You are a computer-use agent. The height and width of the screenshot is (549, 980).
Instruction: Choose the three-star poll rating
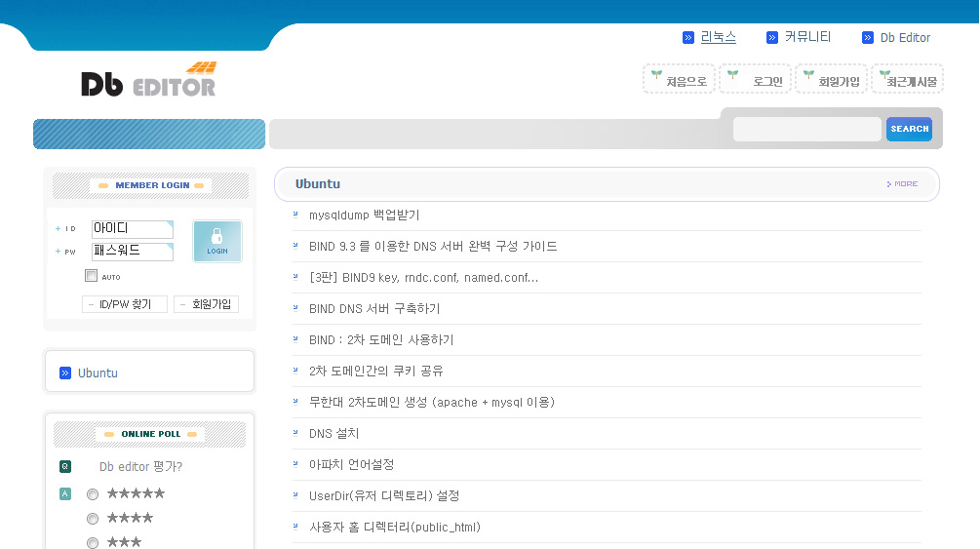point(93,542)
